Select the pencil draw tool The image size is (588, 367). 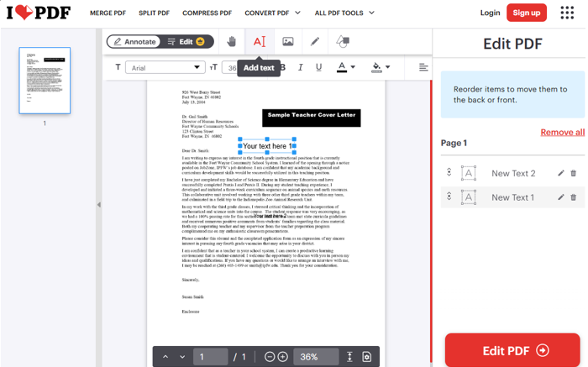tap(315, 42)
